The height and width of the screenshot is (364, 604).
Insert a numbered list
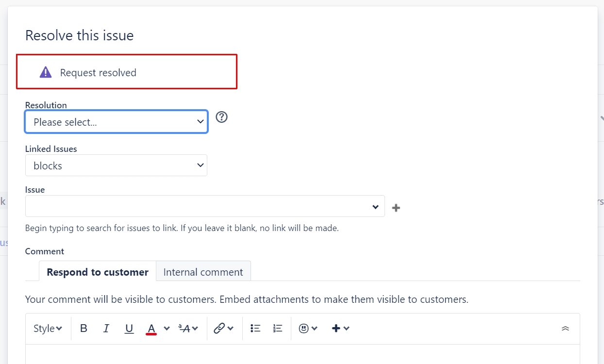278,329
